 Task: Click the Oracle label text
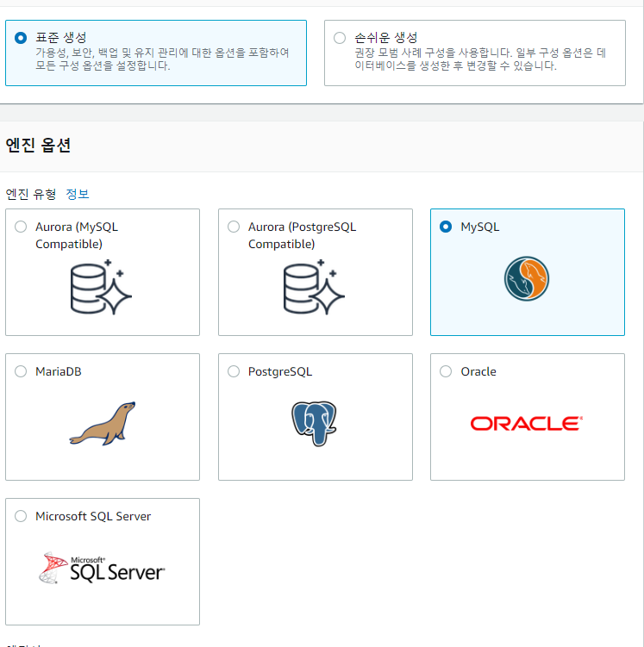[478, 371]
